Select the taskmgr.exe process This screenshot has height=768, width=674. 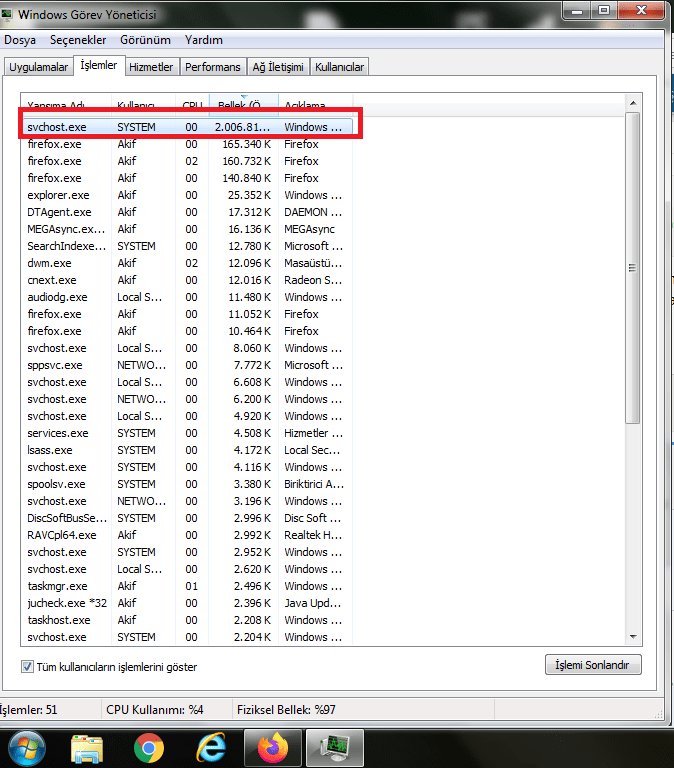187,586
